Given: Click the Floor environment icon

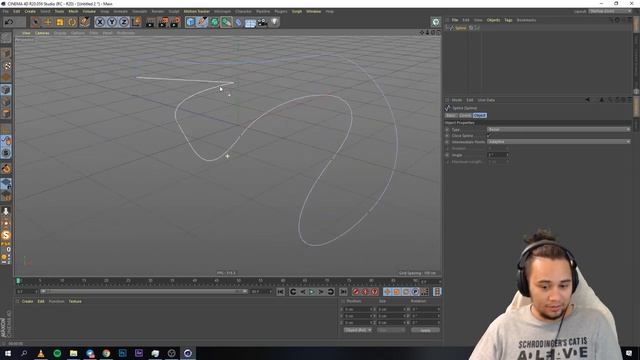Looking at the screenshot, I should point(250,22).
